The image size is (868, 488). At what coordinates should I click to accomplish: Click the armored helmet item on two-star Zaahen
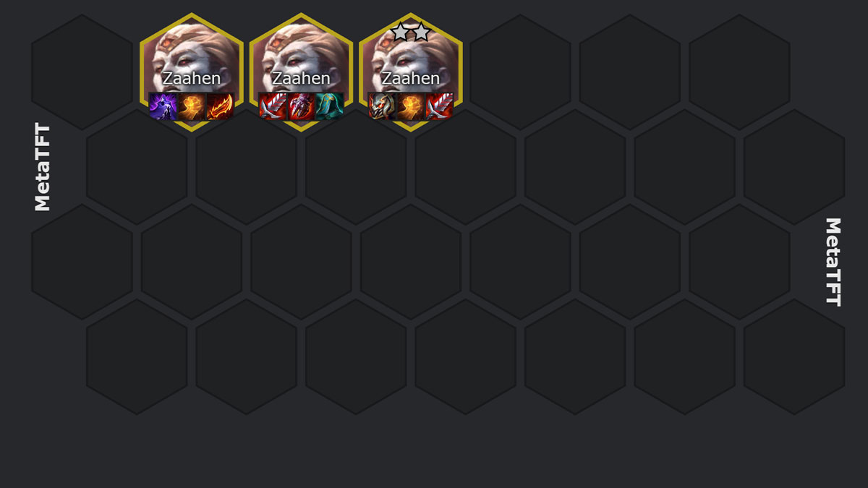pos(382,106)
